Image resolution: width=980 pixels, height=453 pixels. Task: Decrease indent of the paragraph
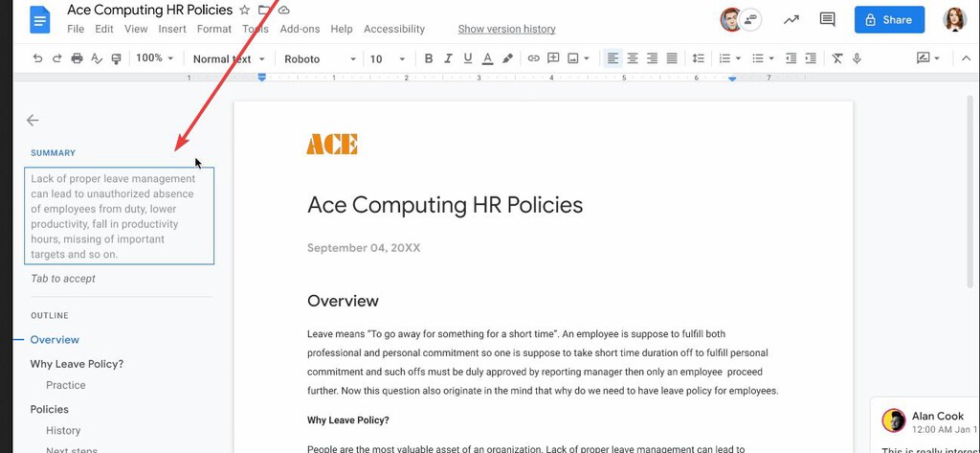click(791, 58)
